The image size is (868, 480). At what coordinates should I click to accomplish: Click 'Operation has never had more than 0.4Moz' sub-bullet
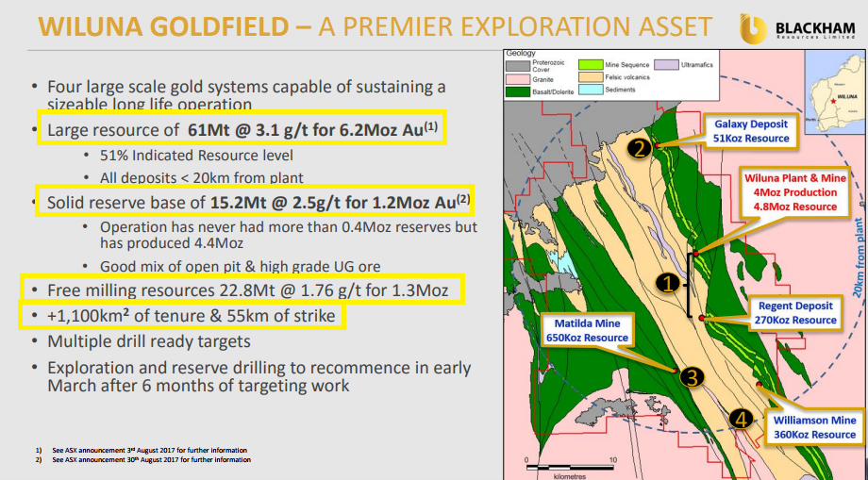[289, 235]
